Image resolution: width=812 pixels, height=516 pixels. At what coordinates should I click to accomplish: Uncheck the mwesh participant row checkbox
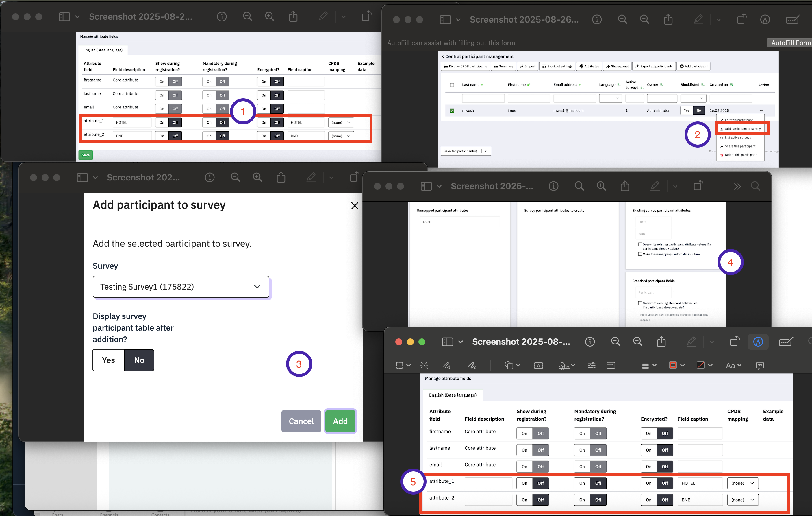pyautogui.click(x=452, y=111)
